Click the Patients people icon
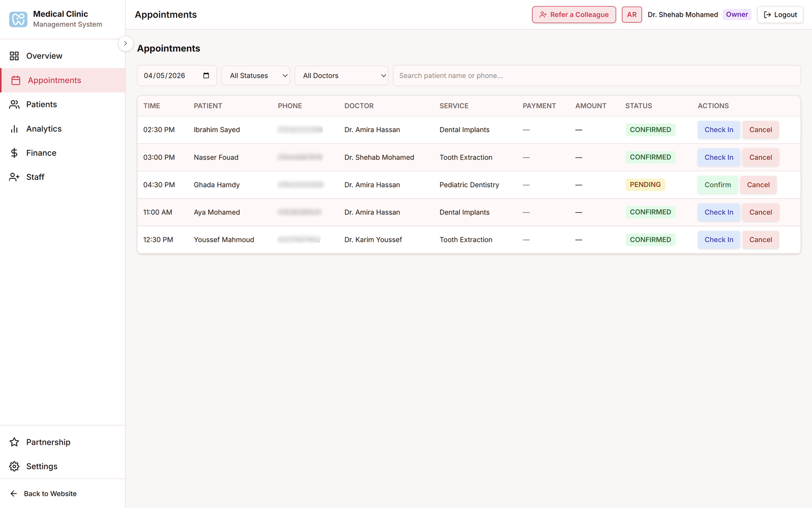The image size is (812, 508). tap(14, 105)
